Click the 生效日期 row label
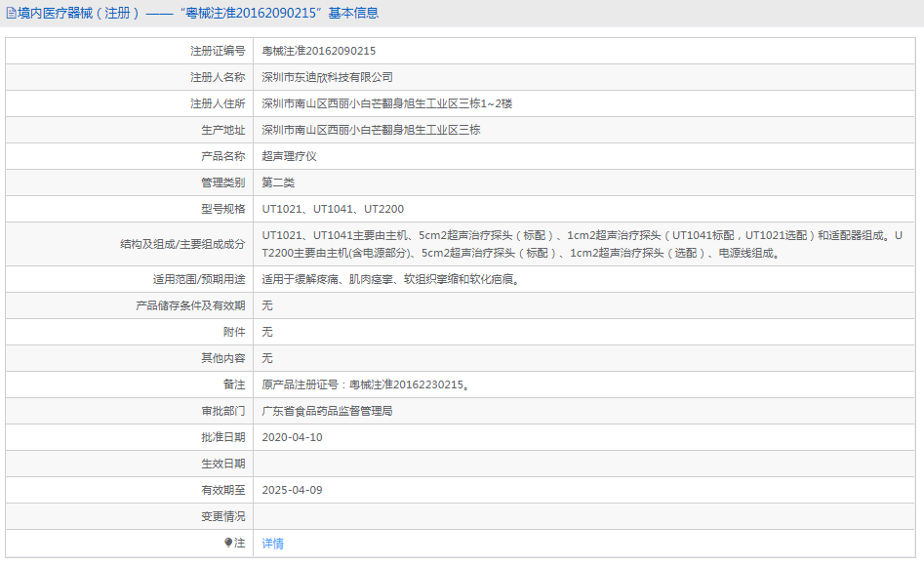This screenshot has width=924, height=566. click(x=222, y=464)
